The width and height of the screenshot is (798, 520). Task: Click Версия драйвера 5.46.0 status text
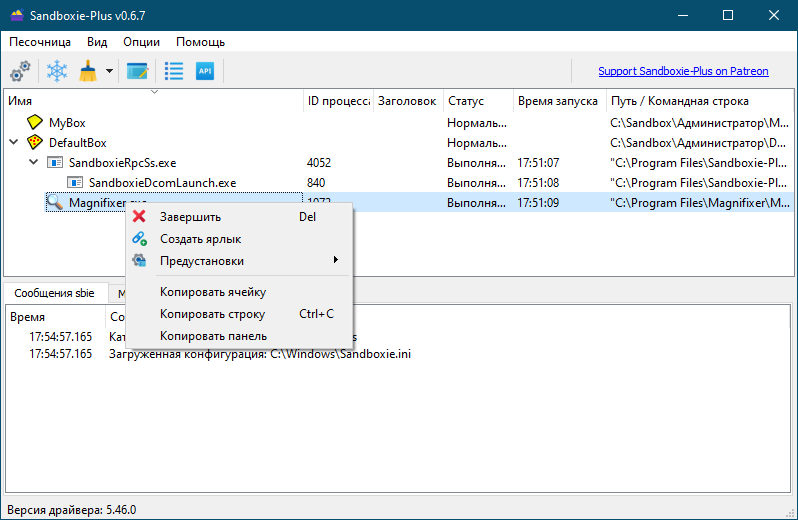[72, 510]
